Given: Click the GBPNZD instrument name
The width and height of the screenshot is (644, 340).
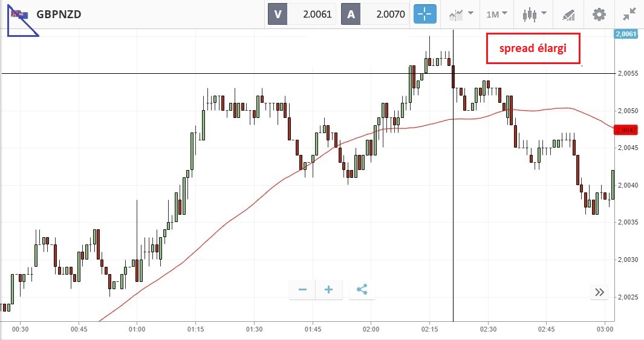Looking at the screenshot, I should [x=59, y=15].
